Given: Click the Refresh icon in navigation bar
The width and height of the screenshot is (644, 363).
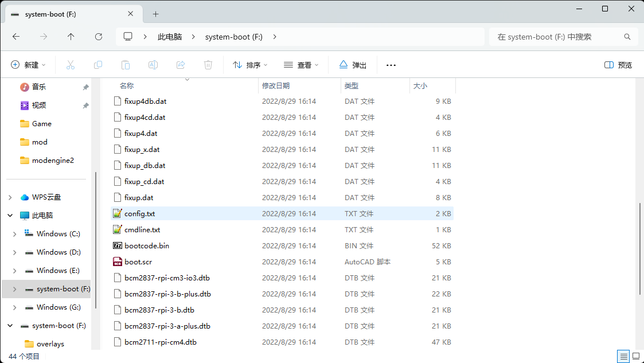Looking at the screenshot, I should pos(99,37).
